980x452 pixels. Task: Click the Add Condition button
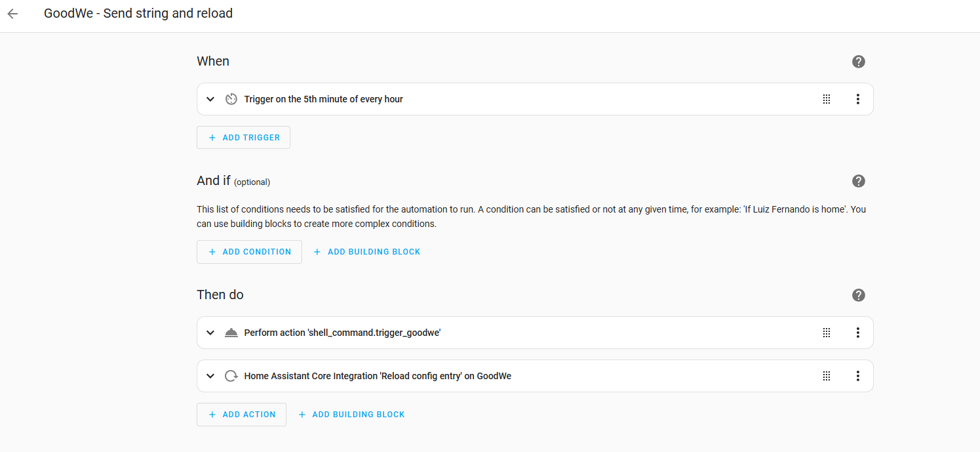(x=249, y=252)
